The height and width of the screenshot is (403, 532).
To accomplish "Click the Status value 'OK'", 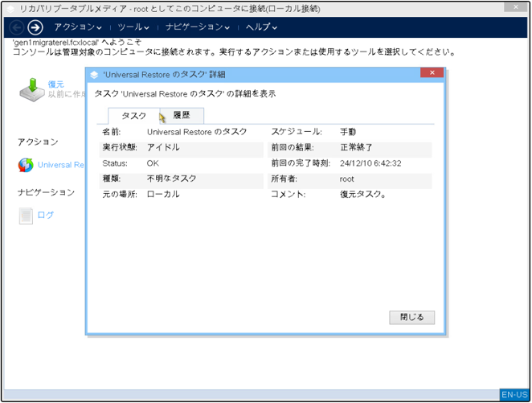I will coord(153,163).
